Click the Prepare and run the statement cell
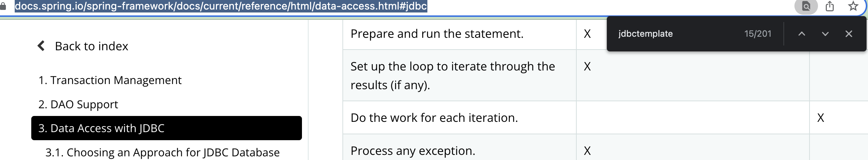 point(437,34)
